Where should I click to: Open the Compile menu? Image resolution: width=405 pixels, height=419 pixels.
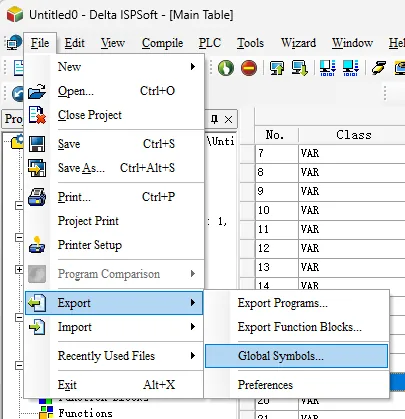(x=162, y=43)
